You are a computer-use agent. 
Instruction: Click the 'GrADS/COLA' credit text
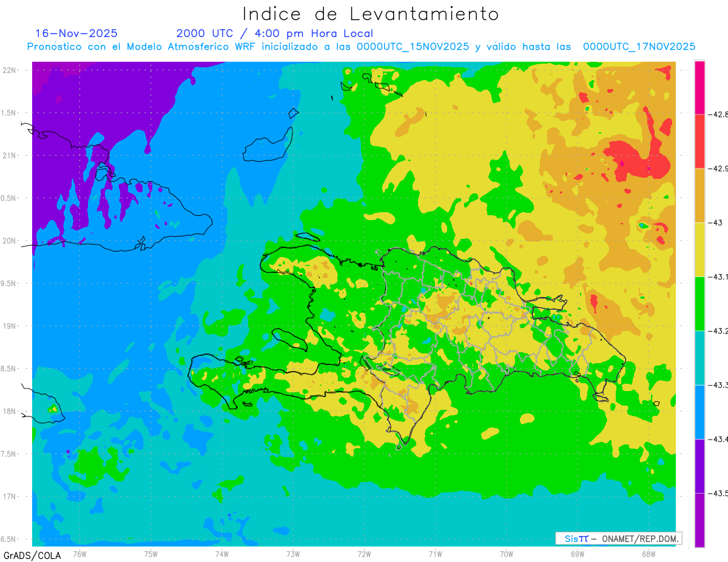click(x=31, y=556)
